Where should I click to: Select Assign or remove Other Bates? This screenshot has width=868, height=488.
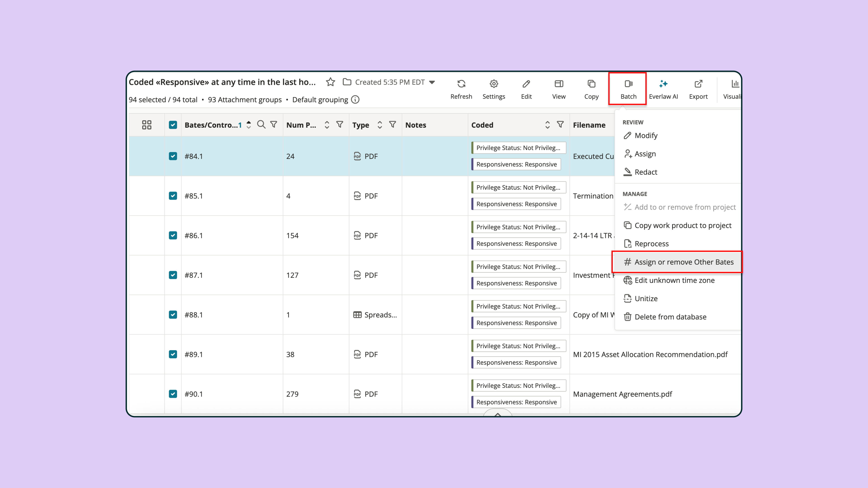678,262
